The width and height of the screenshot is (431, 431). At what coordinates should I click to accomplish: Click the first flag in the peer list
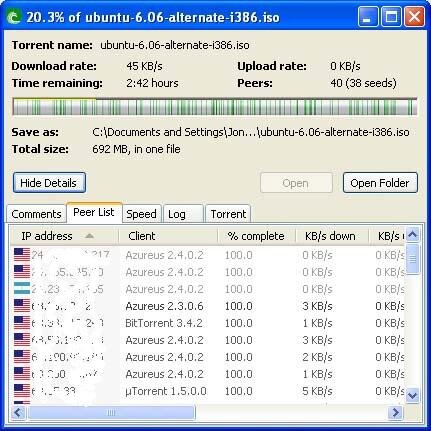[22, 255]
